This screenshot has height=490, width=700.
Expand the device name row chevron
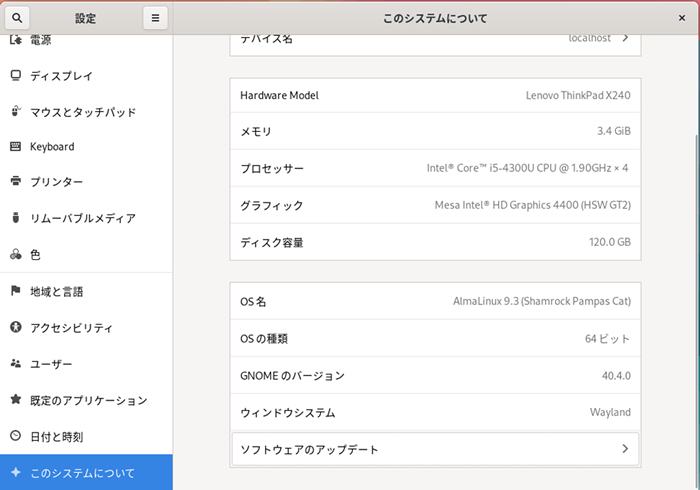point(625,38)
